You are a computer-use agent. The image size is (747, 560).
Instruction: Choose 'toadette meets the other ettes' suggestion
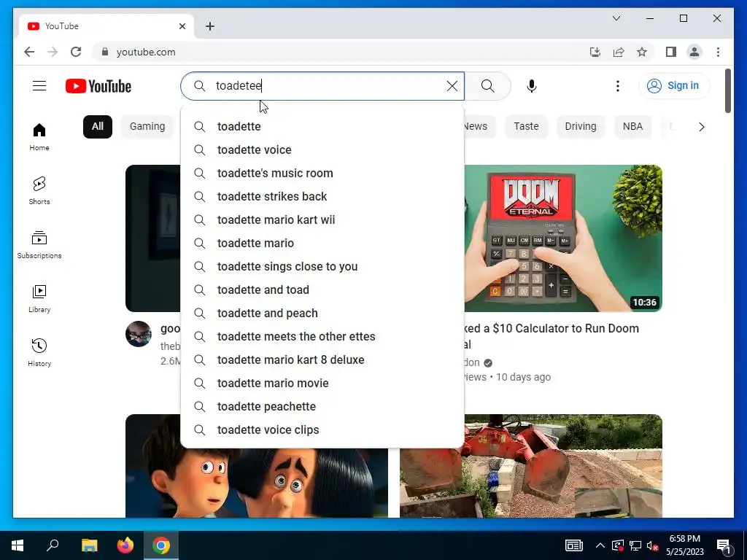tap(322, 337)
